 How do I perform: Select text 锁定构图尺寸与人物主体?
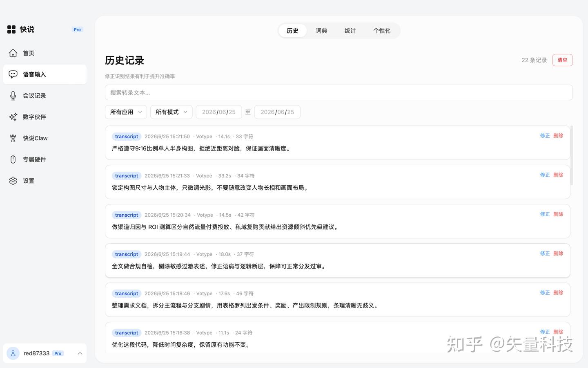tap(144, 188)
